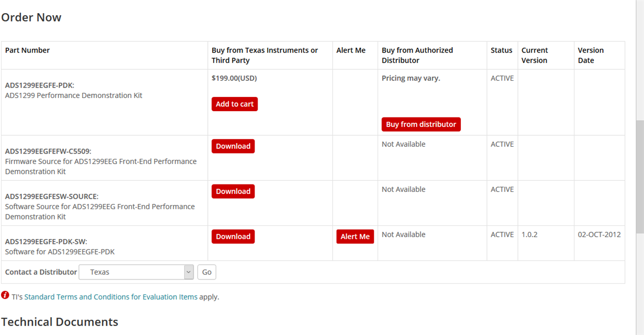Add the ADS1299EEGFE-PDK kit to cart
This screenshot has width=644, height=335.
click(x=235, y=104)
